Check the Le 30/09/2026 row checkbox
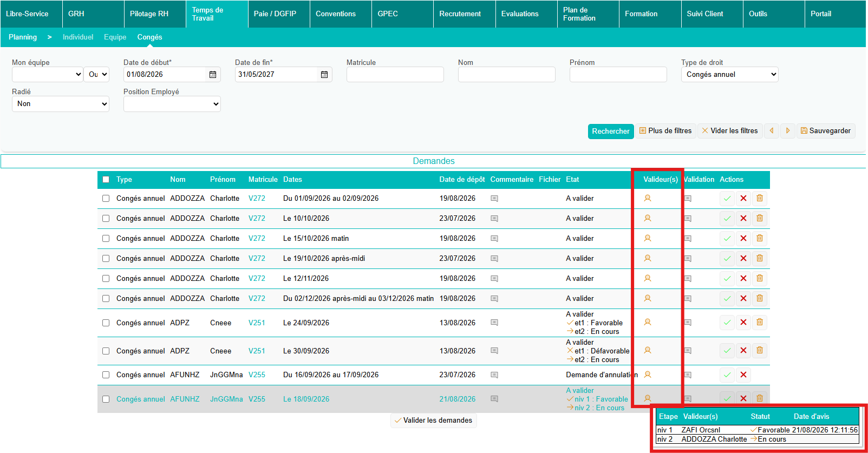Screen dimensions: 868x453 pyautogui.click(x=106, y=351)
